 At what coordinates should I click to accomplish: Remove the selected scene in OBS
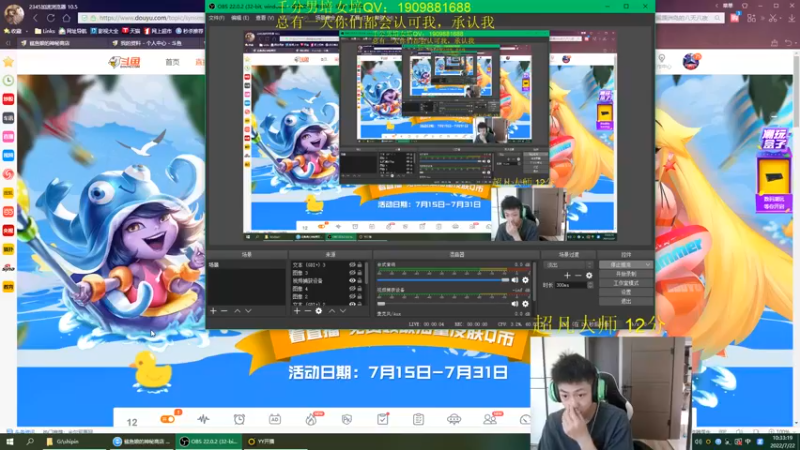pos(224,311)
